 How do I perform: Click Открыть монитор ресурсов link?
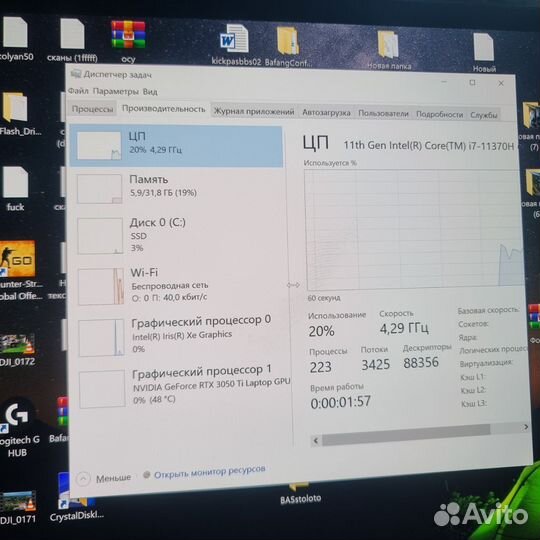pos(209,471)
